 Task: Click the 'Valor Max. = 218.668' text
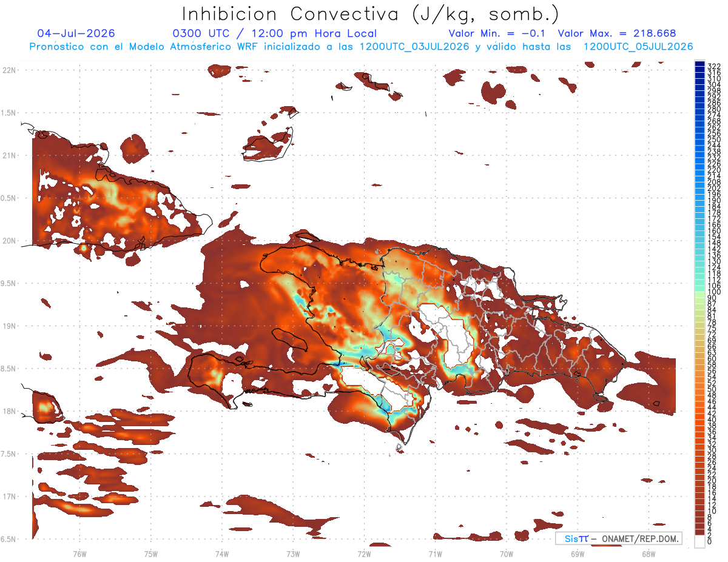[616, 33]
